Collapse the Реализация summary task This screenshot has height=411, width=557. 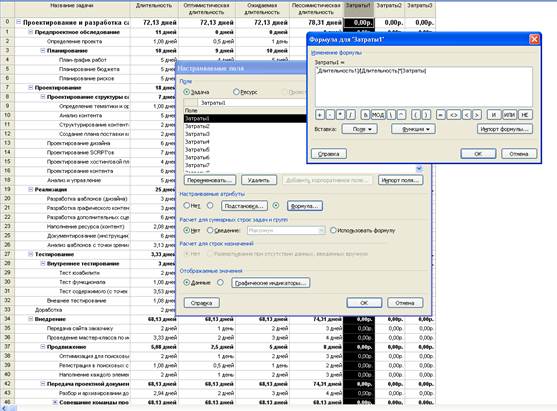(31, 189)
